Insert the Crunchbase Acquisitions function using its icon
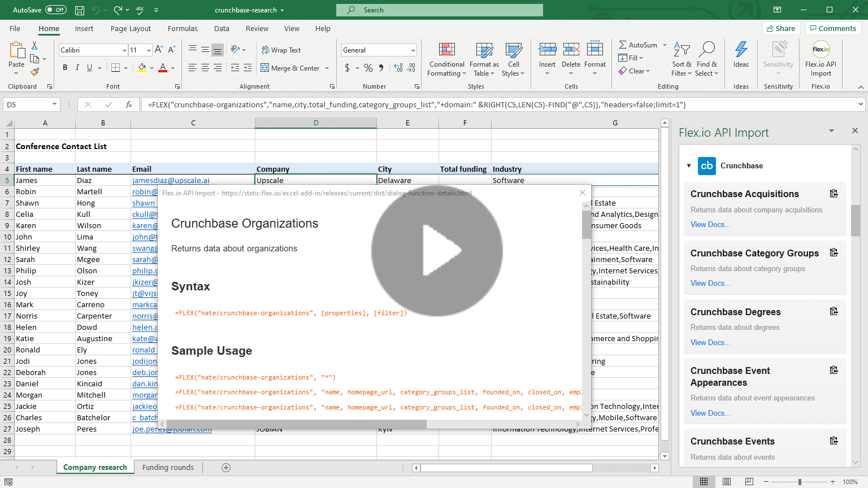 (x=834, y=194)
